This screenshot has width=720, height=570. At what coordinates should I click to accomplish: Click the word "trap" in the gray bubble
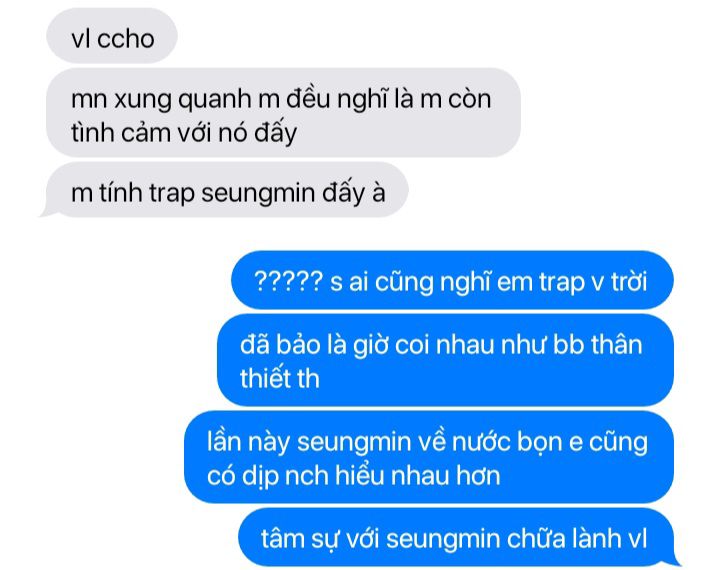point(172,194)
